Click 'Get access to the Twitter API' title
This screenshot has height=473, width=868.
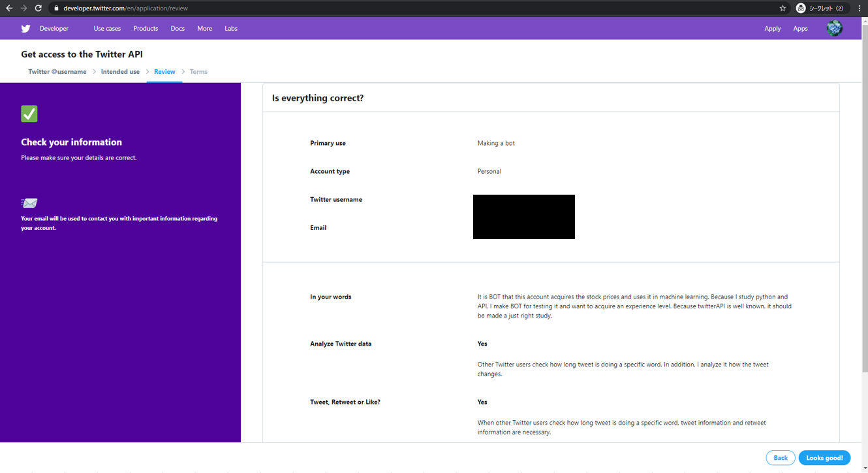[x=82, y=54]
